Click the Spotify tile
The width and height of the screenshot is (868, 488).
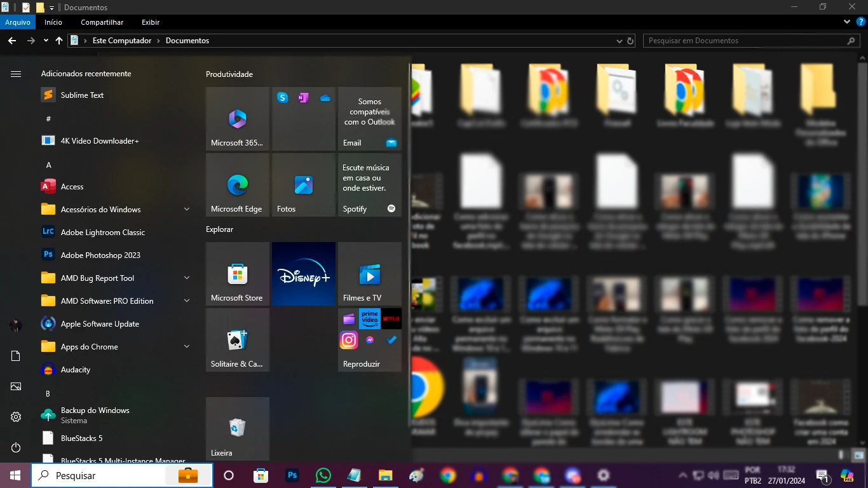click(369, 184)
